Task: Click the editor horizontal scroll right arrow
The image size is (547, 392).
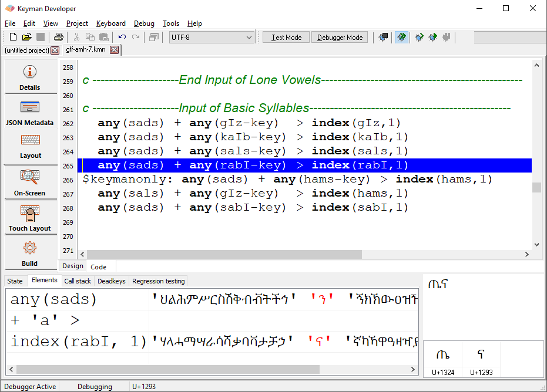Action: [527, 254]
